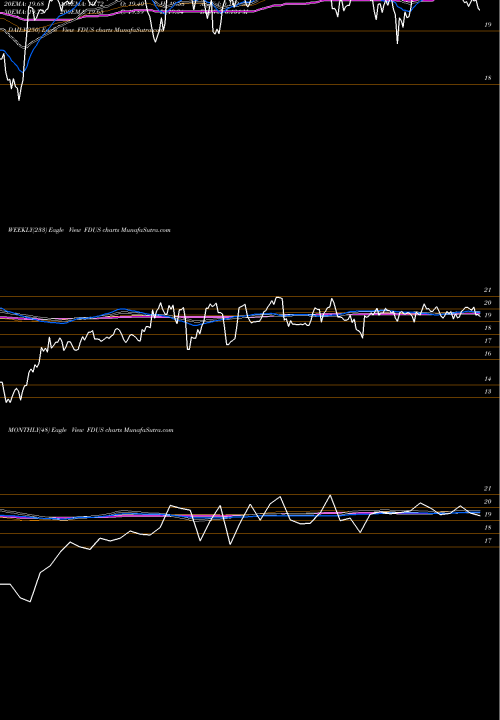Select the 14 axis label on weekly chart
Viewport: 500px width, 720px height.
[488, 379]
